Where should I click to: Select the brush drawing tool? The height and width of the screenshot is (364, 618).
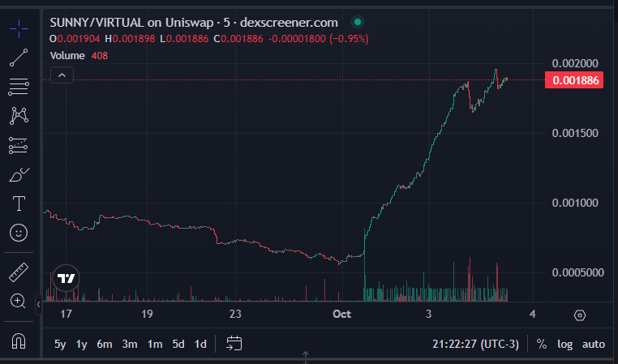tap(19, 174)
